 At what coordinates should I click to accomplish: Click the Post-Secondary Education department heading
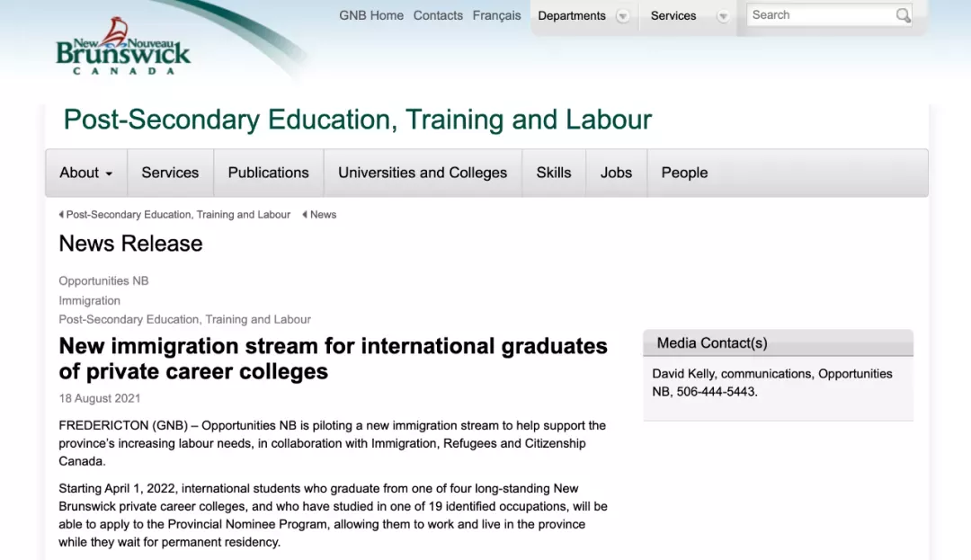pos(357,120)
